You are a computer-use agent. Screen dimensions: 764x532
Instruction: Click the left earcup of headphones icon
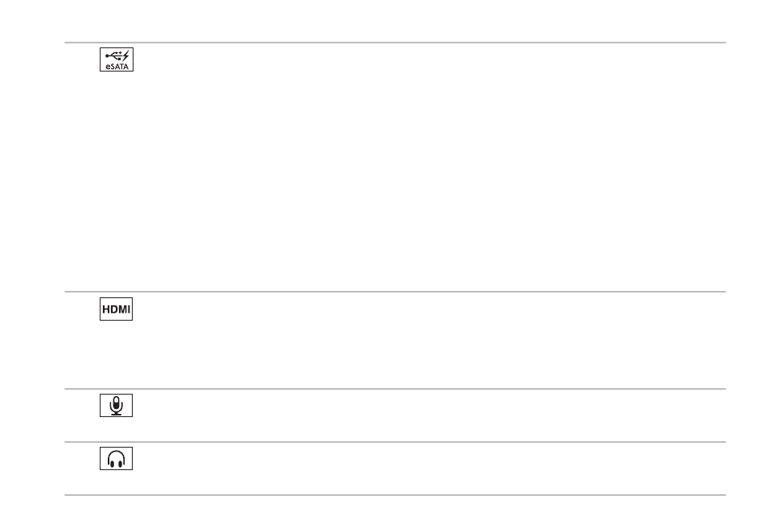point(112,464)
